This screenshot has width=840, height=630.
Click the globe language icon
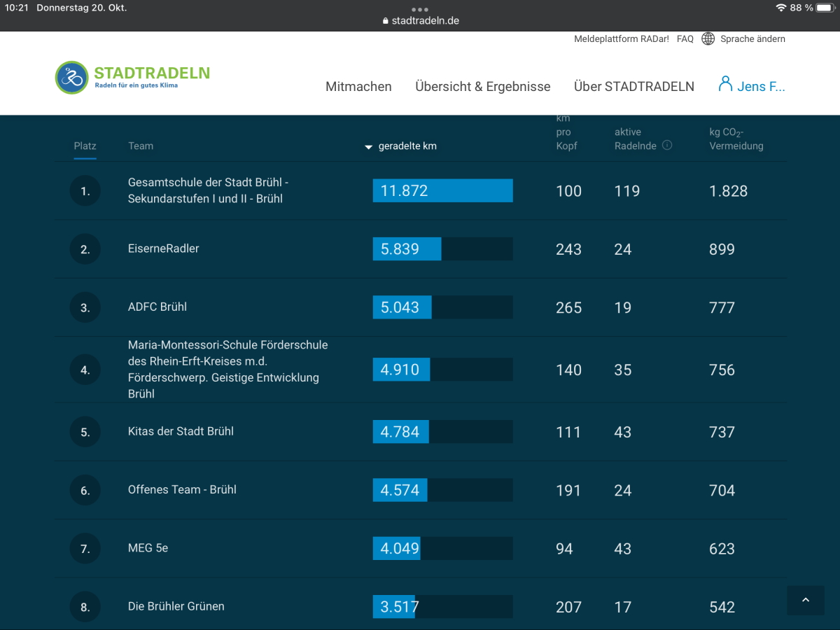click(x=708, y=38)
